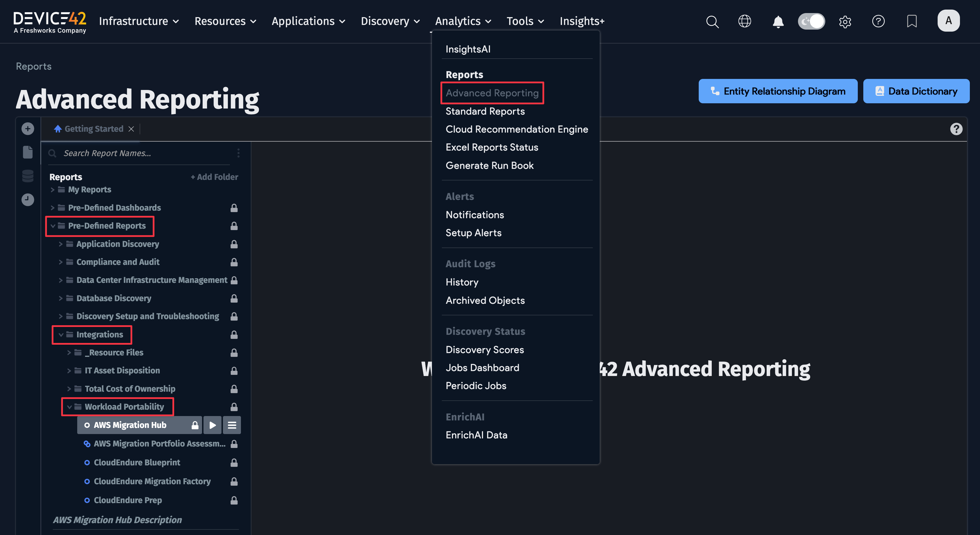Click the help question mark icon in header
980x535 pixels.
coord(878,21)
